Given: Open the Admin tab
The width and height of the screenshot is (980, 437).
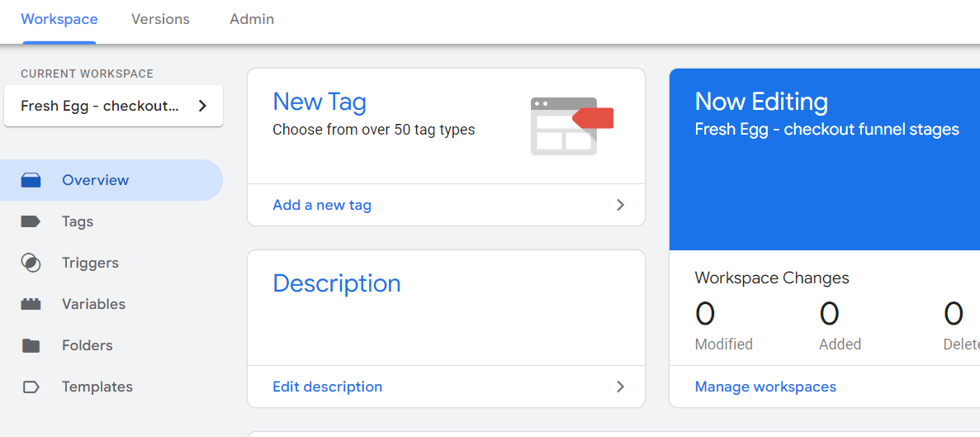Looking at the screenshot, I should coord(252,19).
